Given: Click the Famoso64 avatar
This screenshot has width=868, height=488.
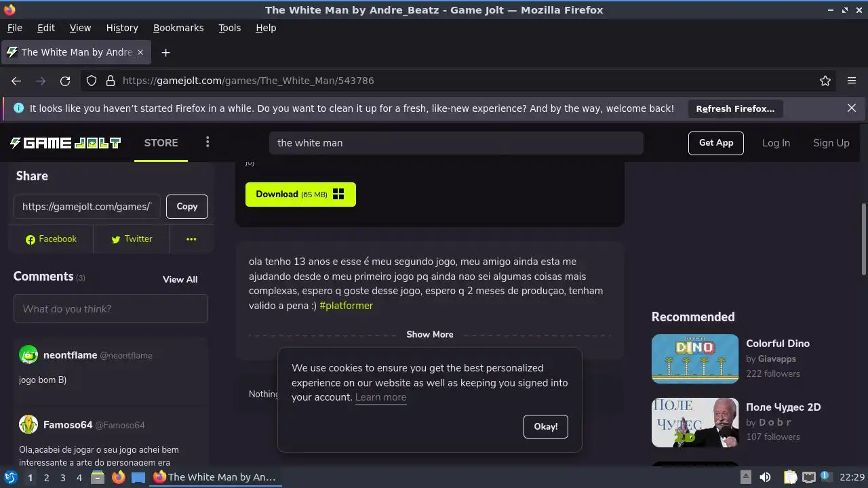Looking at the screenshot, I should [28, 425].
